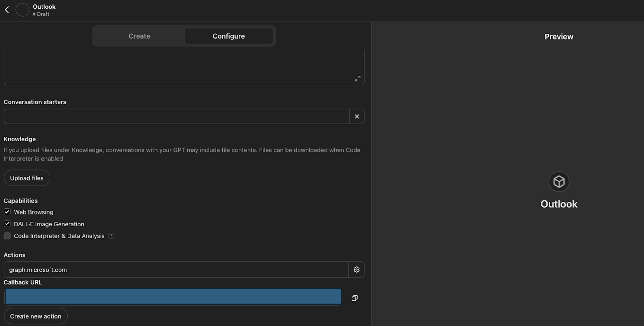Click the conversation starters input field

click(x=176, y=116)
